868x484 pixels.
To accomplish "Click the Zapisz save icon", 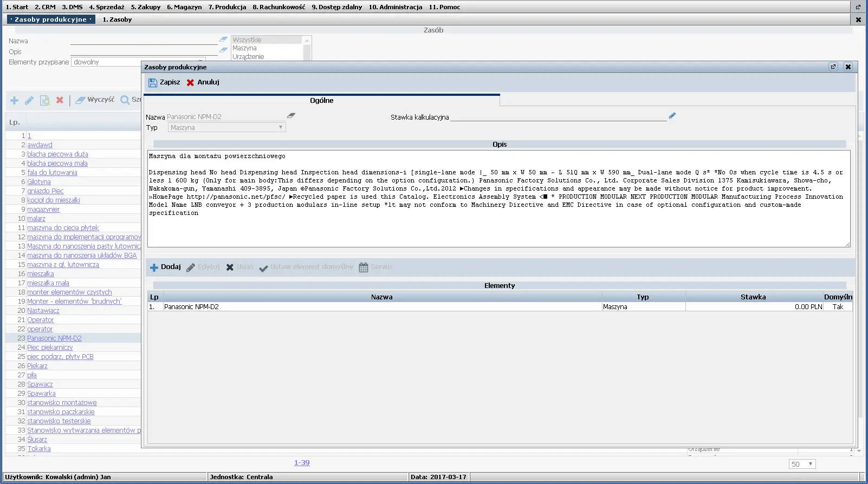I will [153, 83].
